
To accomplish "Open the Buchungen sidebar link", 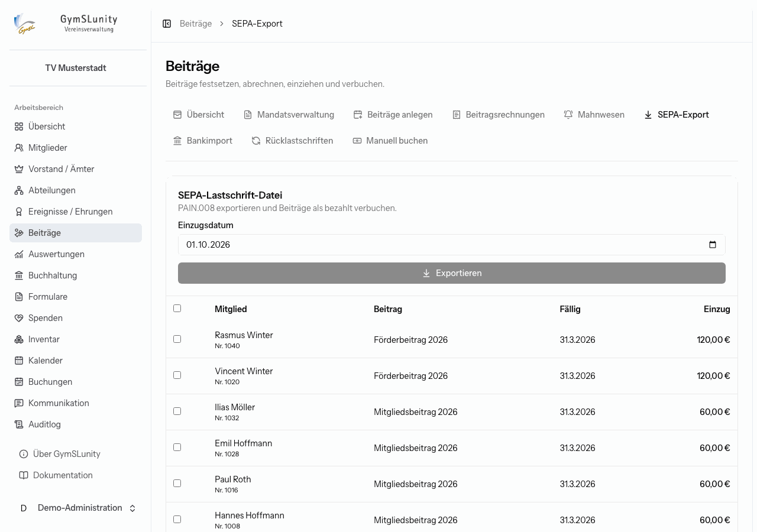I will (76, 382).
